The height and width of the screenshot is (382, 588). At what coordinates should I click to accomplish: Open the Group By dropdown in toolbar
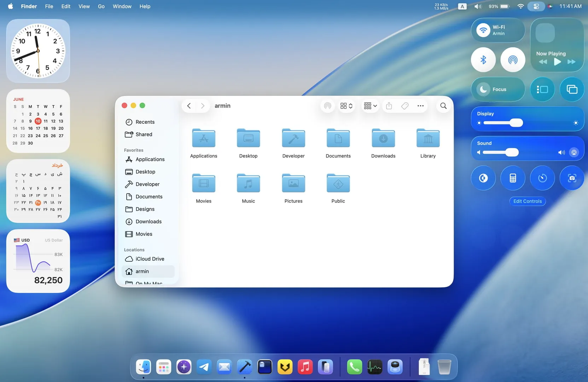click(370, 106)
